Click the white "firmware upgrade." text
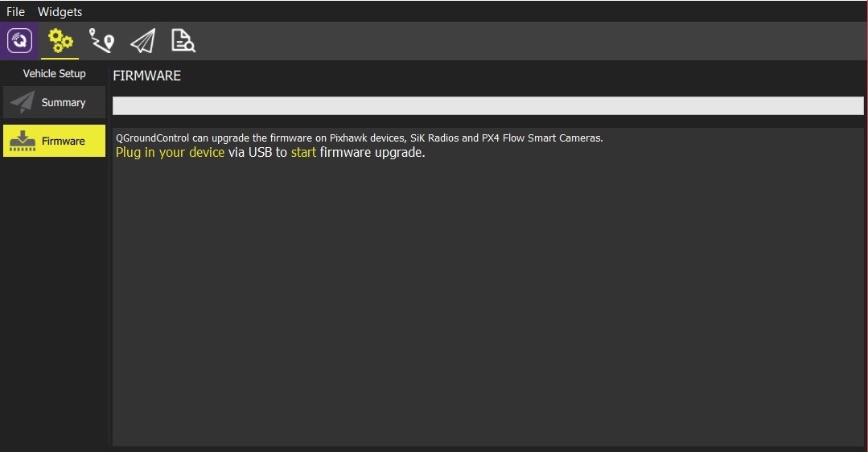The width and height of the screenshot is (868, 452). click(372, 153)
